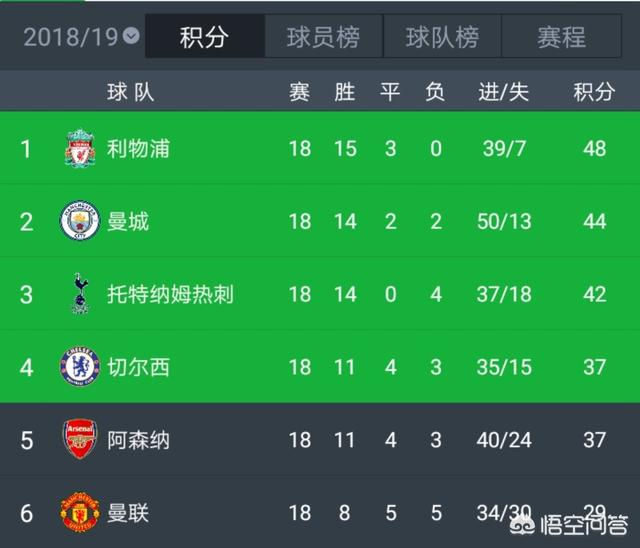Click the Manchester United crest
The width and height of the screenshot is (640, 548).
coord(80,513)
